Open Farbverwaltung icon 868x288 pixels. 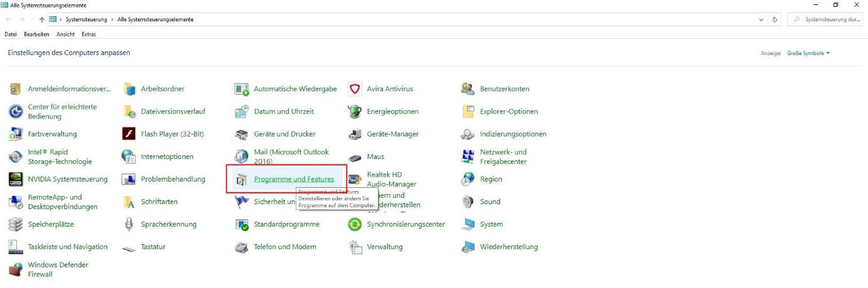(x=16, y=134)
